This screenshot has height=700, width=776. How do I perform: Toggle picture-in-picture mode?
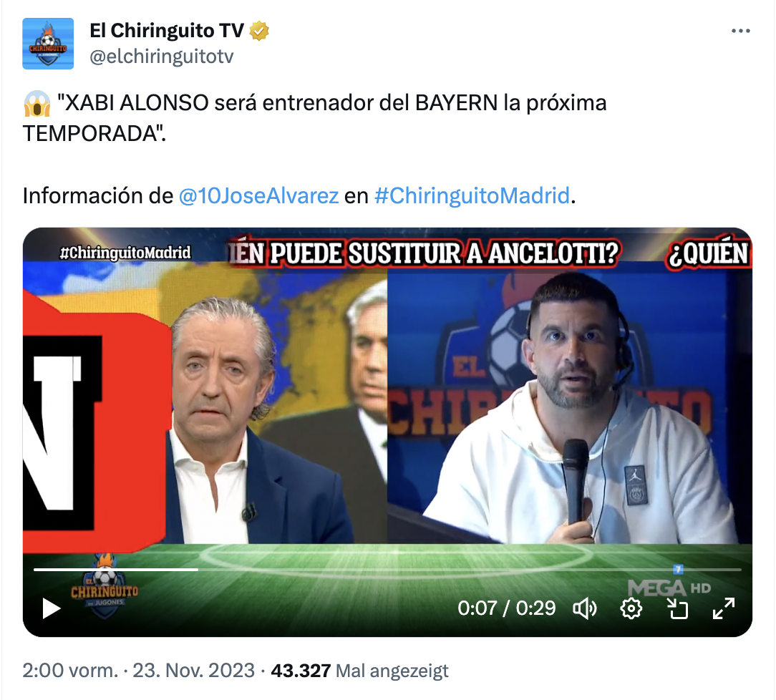click(x=677, y=608)
